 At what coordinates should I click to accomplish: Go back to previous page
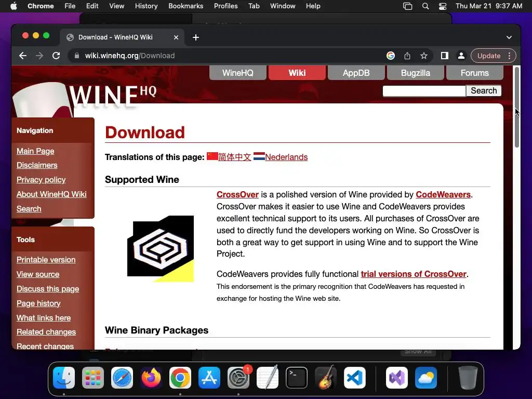click(23, 56)
